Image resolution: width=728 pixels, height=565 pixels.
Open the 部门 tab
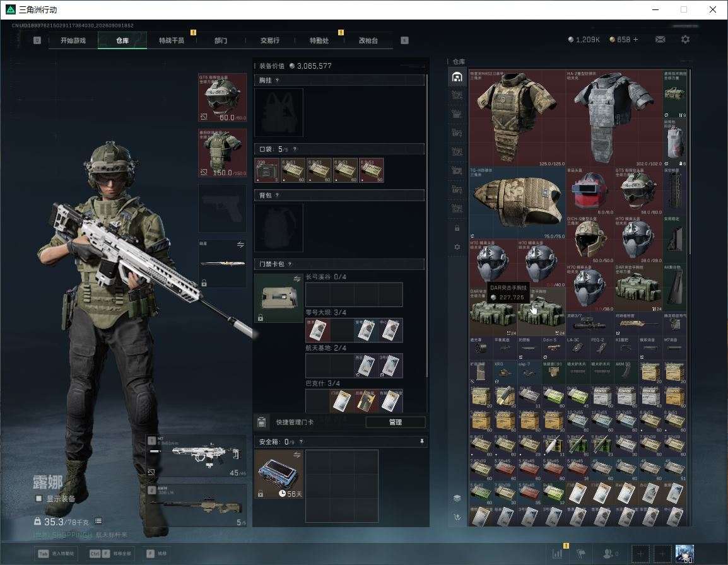point(221,40)
